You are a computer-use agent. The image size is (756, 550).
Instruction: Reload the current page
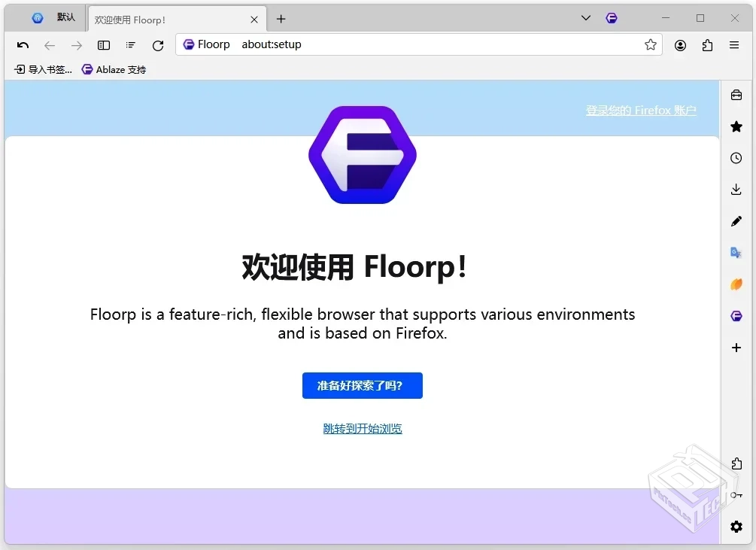pyautogui.click(x=157, y=45)
